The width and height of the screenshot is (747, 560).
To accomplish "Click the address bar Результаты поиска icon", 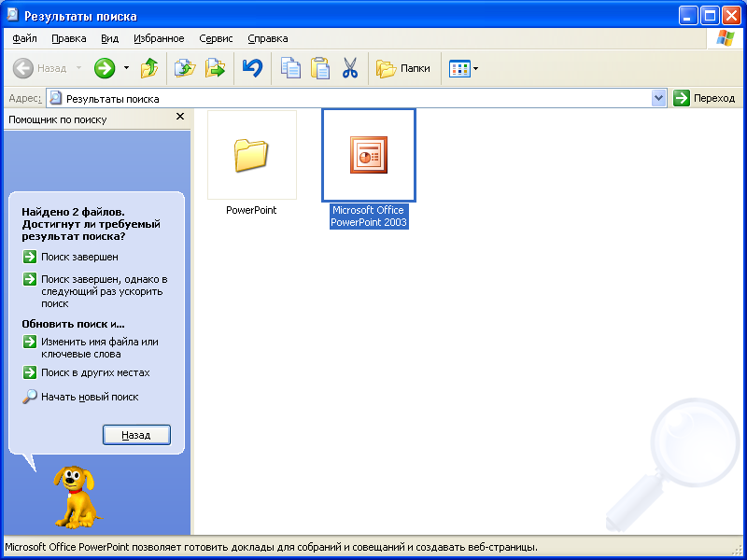I will [56, 99].
